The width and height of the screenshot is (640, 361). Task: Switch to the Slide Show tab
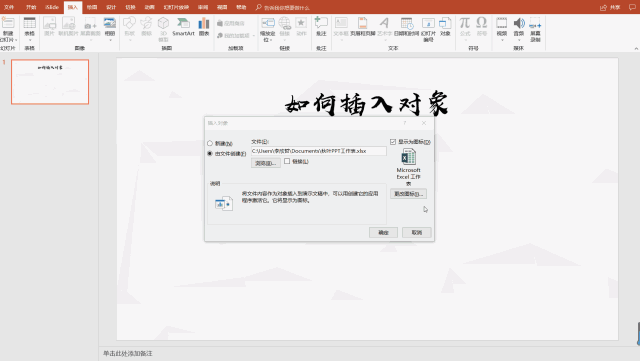click(x=176, y=7)
